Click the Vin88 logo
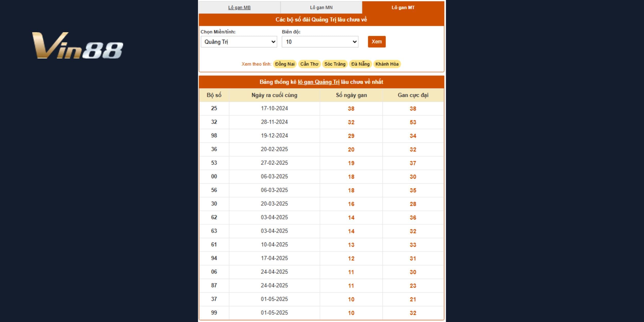This screenshot has height=322, width=644. [78, 45]
